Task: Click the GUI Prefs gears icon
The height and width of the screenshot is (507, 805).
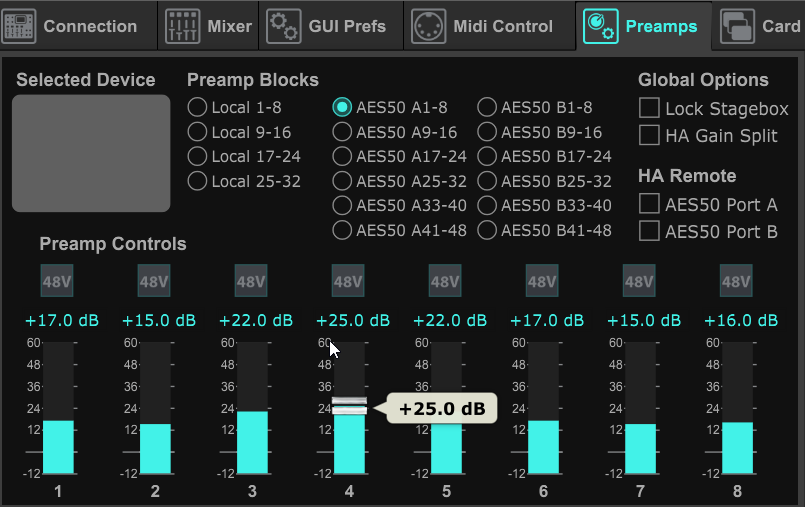Action: pyautogui.click(x=284, y=25)
